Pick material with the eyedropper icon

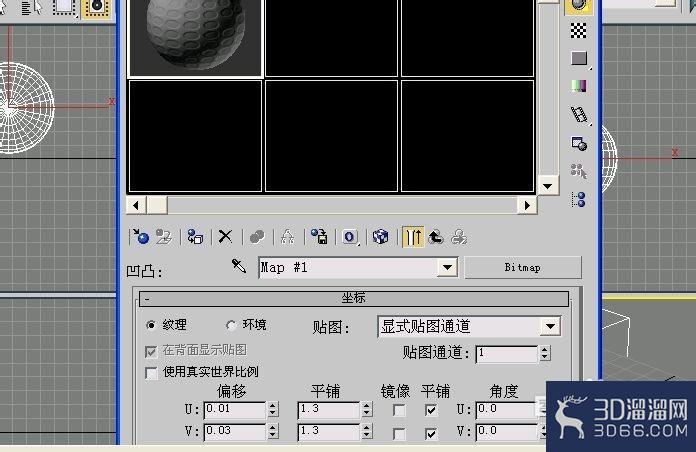click(x=238, y=266)
